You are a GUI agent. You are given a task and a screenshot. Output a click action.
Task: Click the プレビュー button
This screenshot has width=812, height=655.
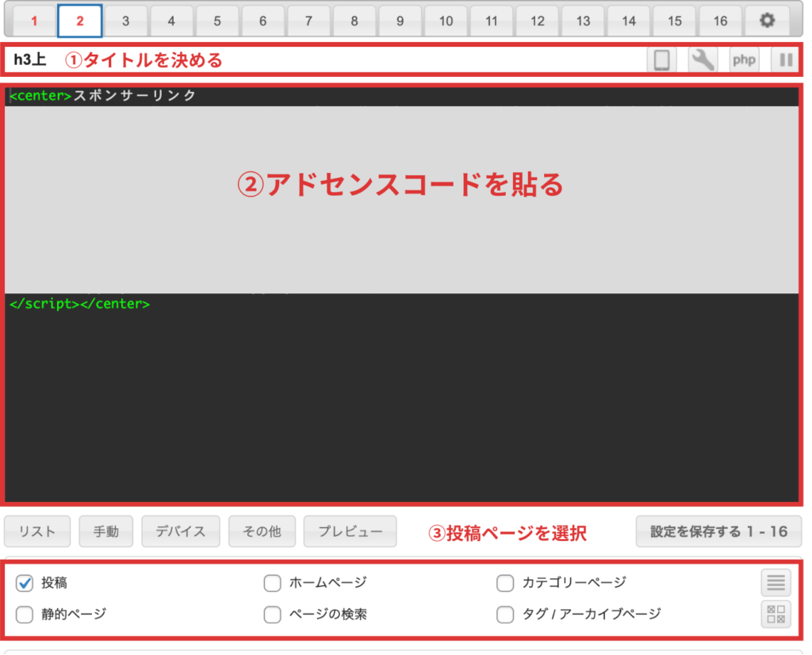click(350, 531)
